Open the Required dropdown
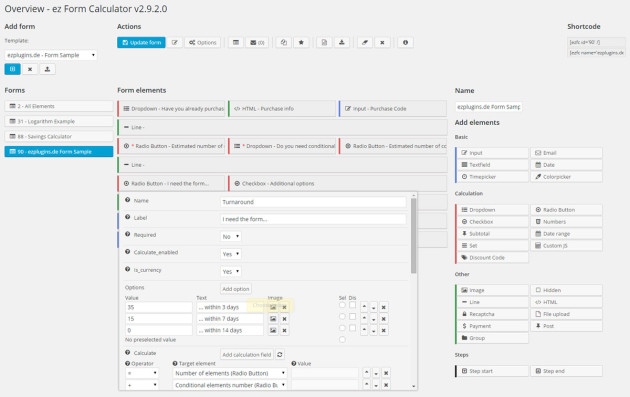Viewport: 630px width, 397px height. pos(231,237)
